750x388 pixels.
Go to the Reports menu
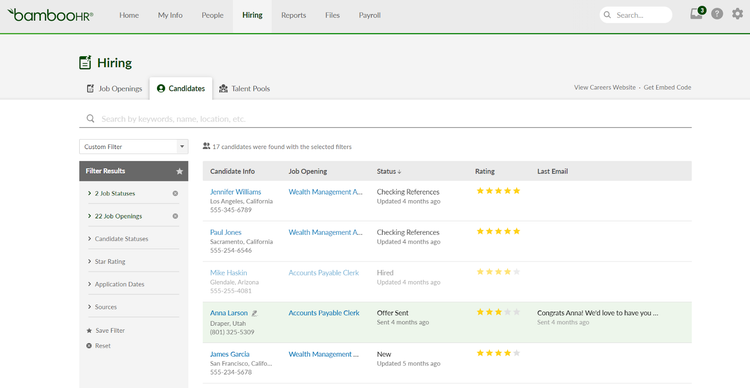tap(293, 15)
